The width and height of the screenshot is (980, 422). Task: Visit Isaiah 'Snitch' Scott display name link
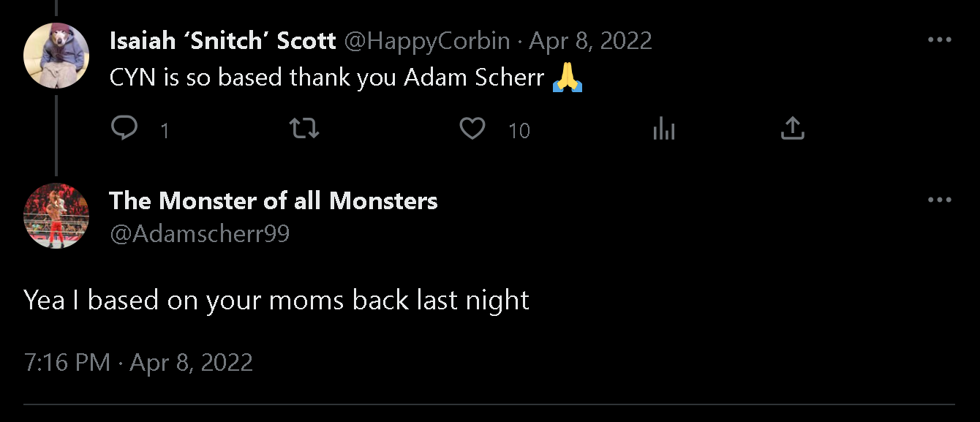click(222, 41)
